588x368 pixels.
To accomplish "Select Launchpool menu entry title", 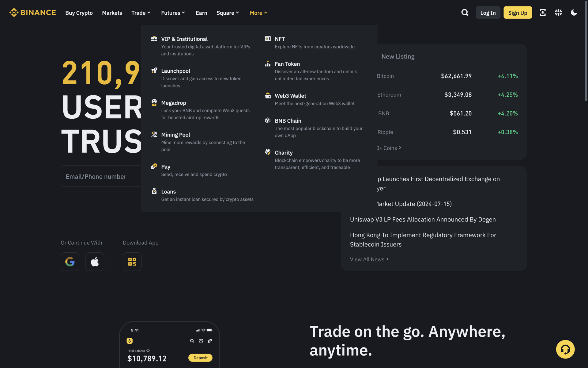I will click(176, 71).
